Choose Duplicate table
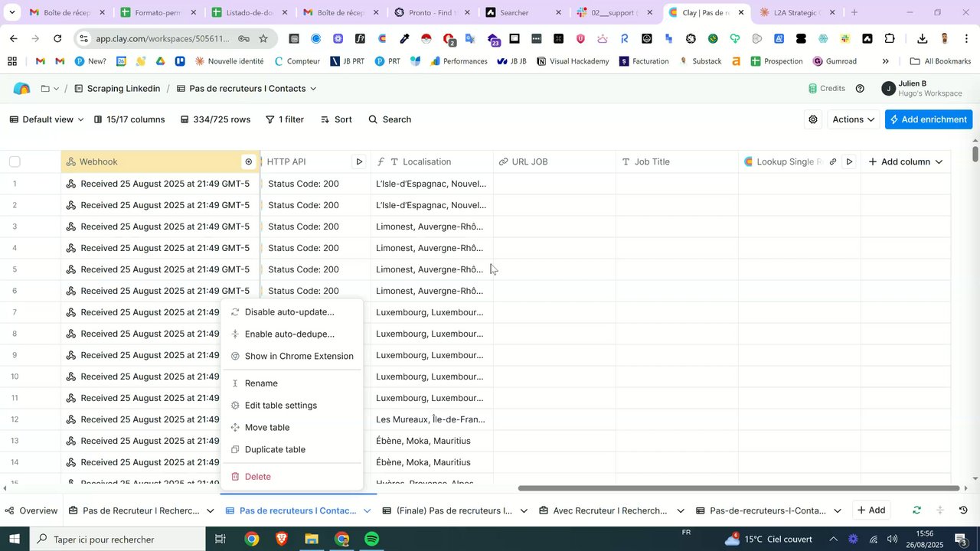This screenshot has height=551, width=980. [292, 450]
